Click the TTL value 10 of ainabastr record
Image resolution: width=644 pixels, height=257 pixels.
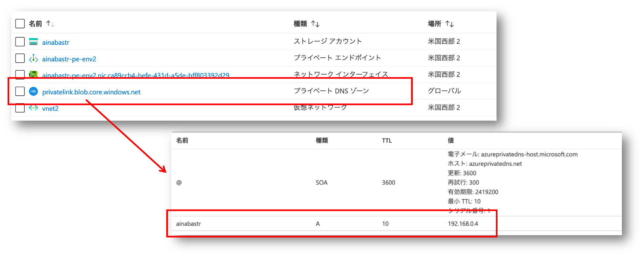[385, 224]
